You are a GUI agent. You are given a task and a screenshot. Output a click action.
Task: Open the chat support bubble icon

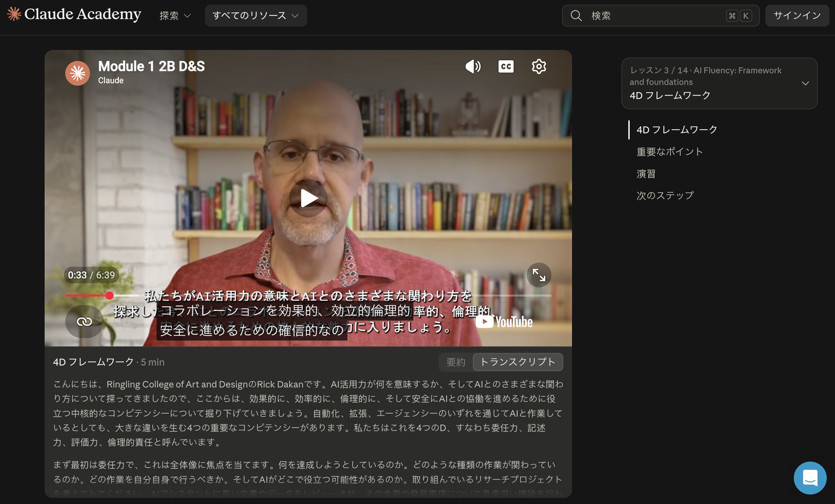810,478
